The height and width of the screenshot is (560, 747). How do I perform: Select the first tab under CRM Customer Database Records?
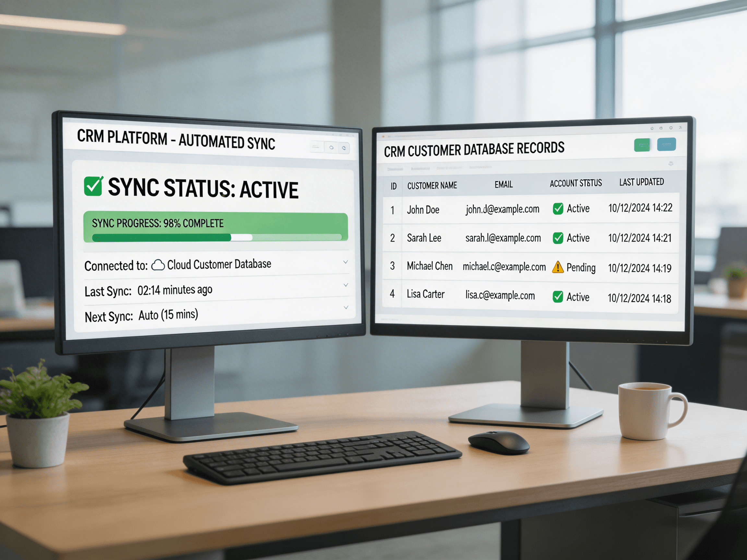(x=396, y=169)
